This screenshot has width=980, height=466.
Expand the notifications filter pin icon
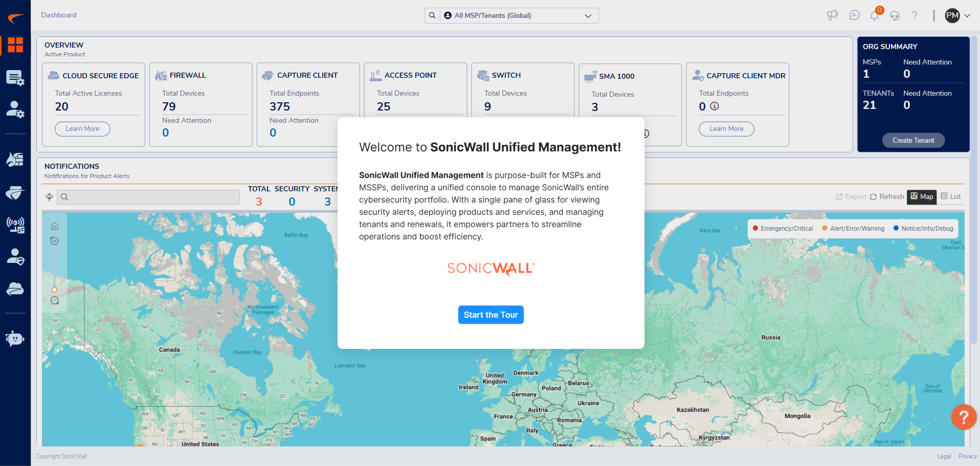(49, 197)
